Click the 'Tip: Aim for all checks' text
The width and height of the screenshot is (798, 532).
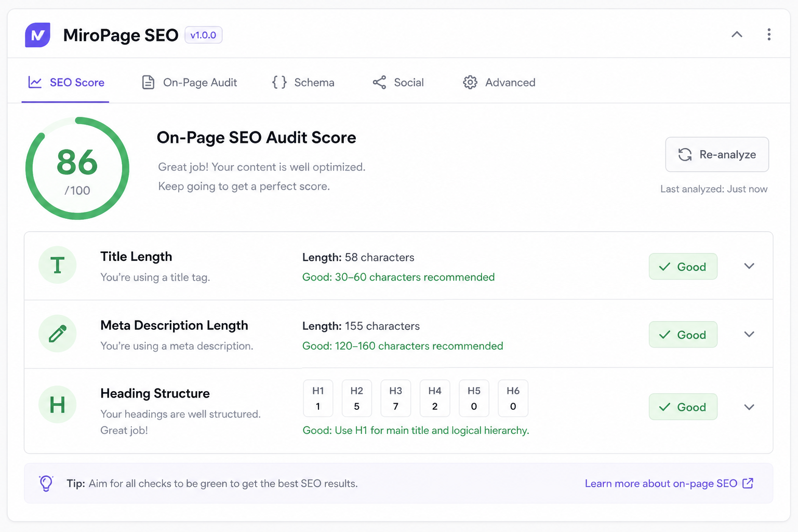coord(212,483)
